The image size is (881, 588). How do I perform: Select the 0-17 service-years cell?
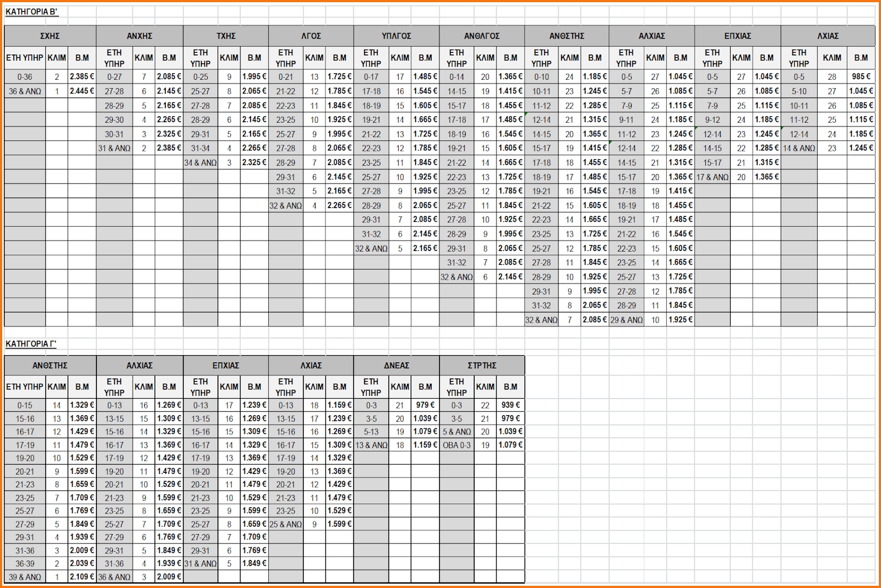click(x=371, y=77)
